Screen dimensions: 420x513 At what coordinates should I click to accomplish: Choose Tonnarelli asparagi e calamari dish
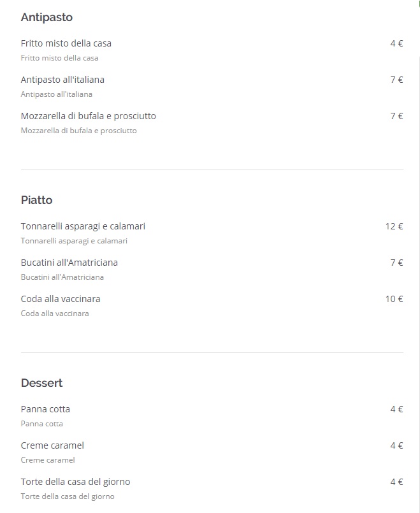83,226
